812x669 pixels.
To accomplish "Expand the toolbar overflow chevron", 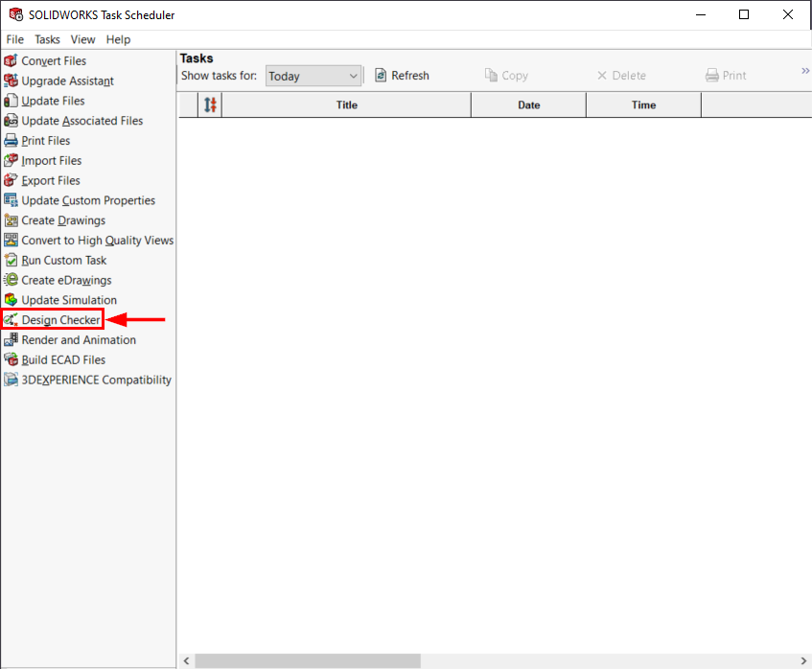I will pos(805,71).
